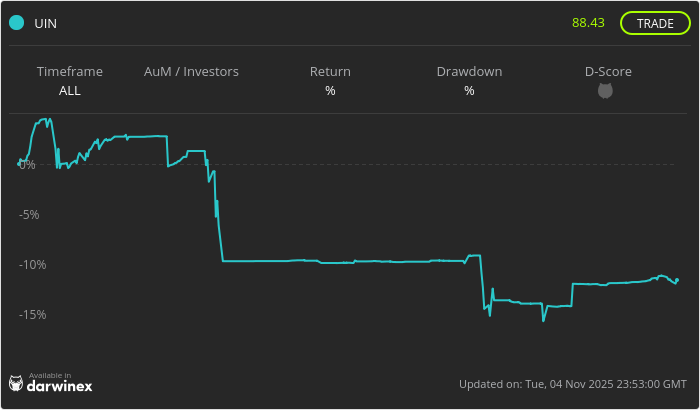Viewport: 700px width, 410px height.
Task: Click the Timeframe header label
Action: pyautogui.click(x=70, y=72)
